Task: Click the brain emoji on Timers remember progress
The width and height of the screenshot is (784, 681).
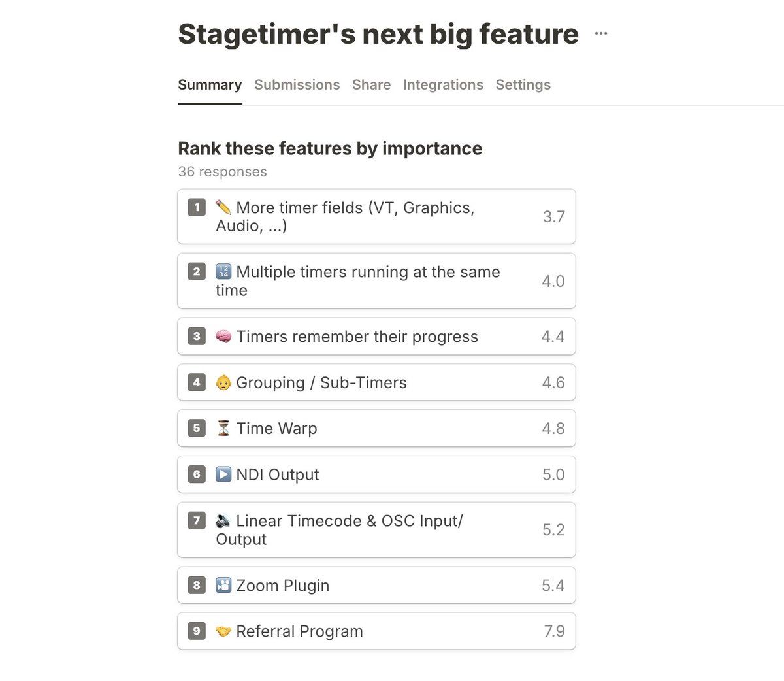Action: pyautogui.click(x=223, y=337)
